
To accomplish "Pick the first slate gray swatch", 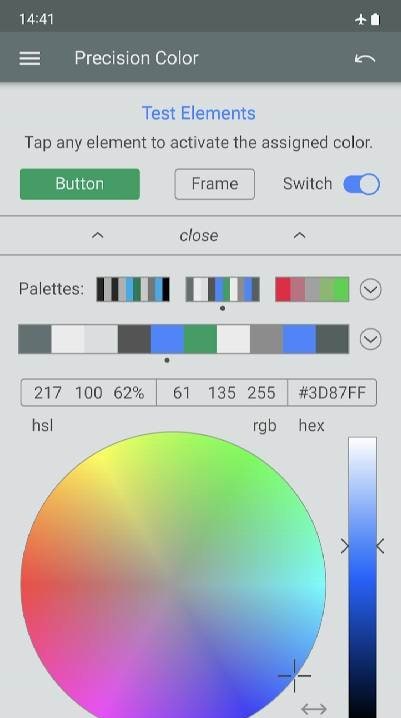I will pos(35,339).
